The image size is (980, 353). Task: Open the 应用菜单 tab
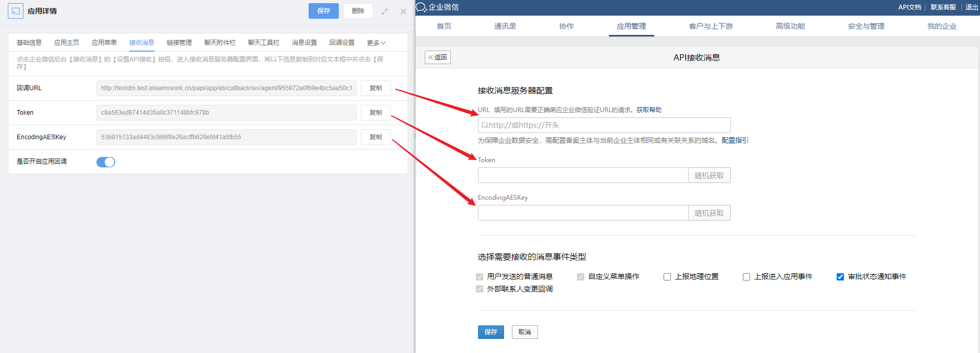[104, 43]
